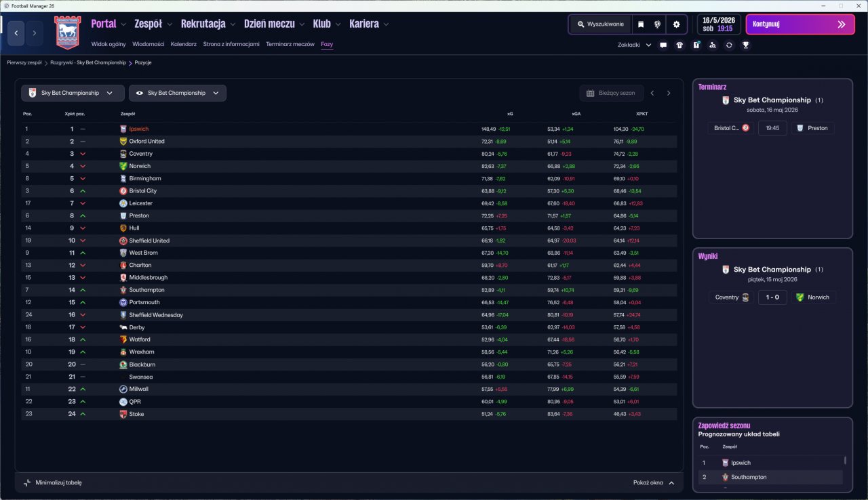Screen dimensions: 868x500
Task: Click the circular arrows shortcut icon
Action: [729, 45]
